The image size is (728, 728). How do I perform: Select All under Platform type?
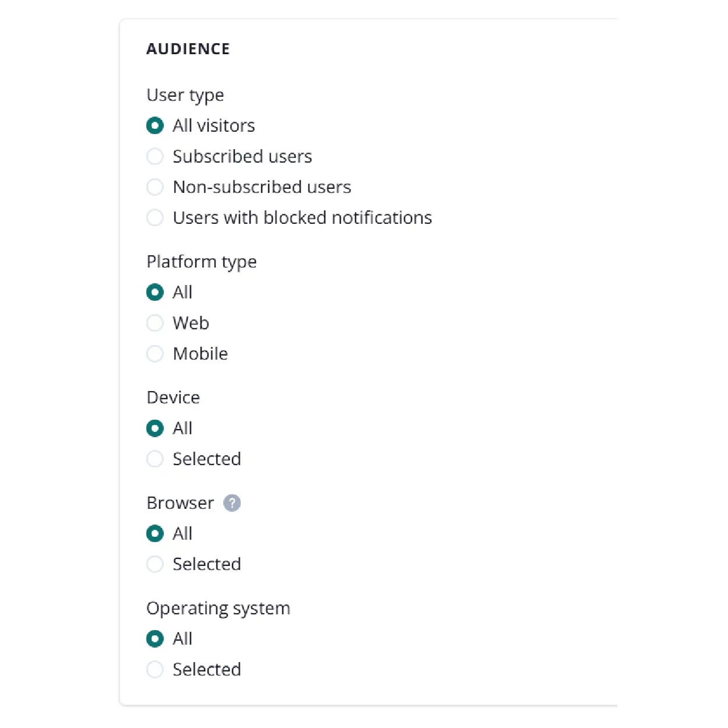[x=155, y=292]
